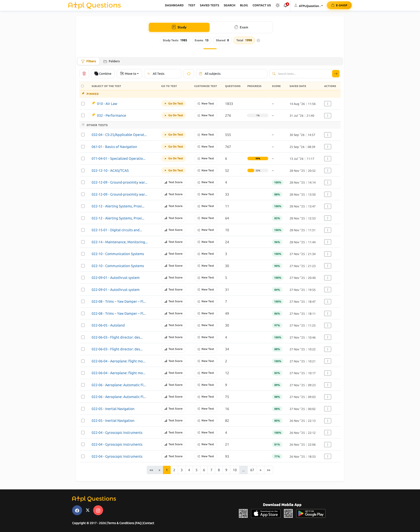Select the Study tab
Image resolution: width=420 pixels, height=532 pixels.
point(179,27)
